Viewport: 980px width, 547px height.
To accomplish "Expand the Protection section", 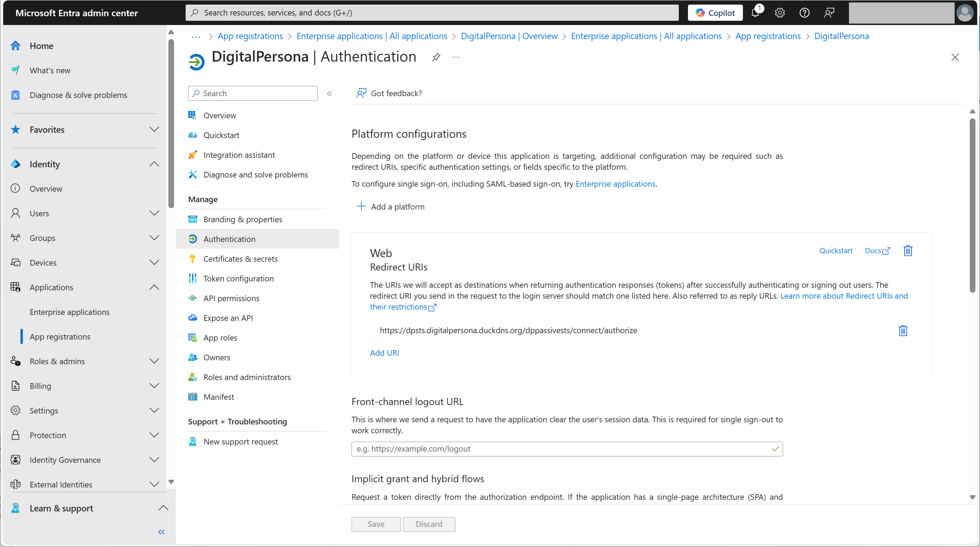I will 154,435.
